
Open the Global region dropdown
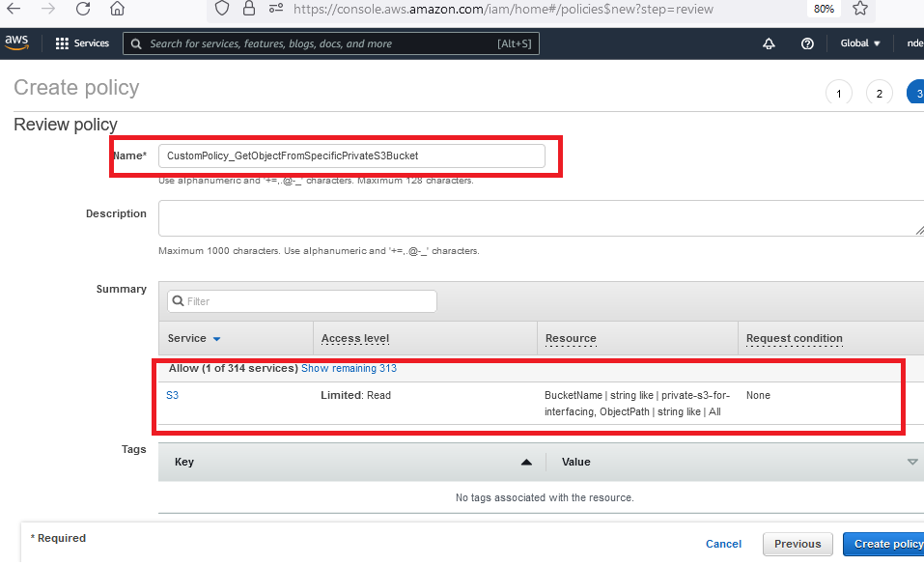coord(860,43)
